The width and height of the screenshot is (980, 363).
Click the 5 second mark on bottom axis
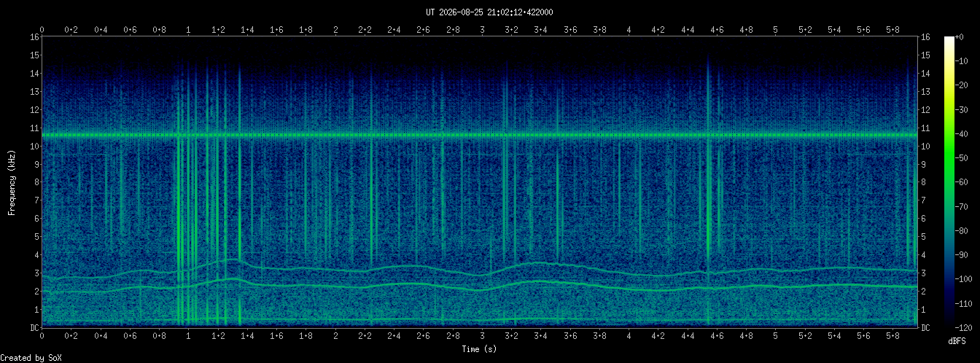pyautogui.click(x=775, y=337)
